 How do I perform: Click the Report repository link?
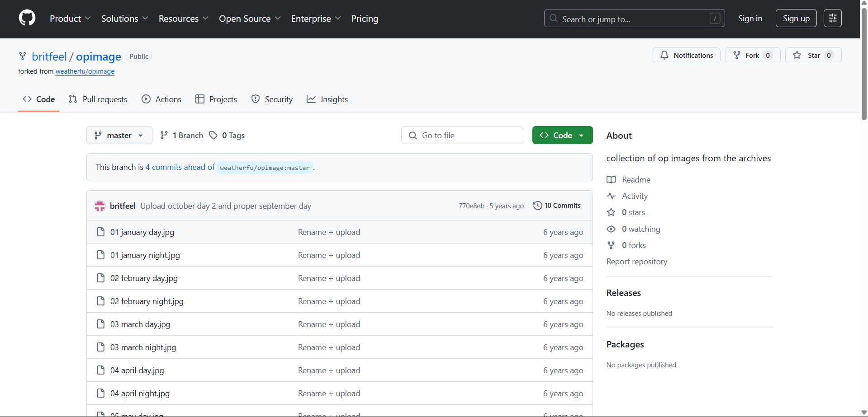[637, 262]
